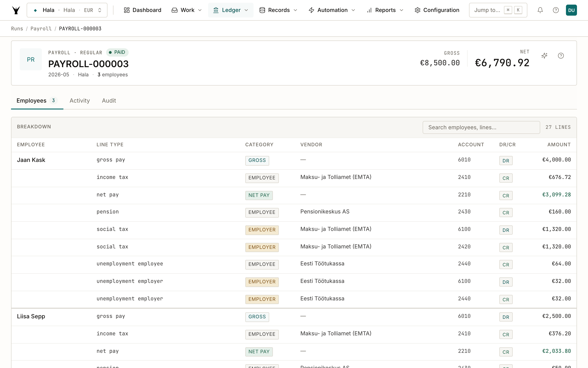Click the AI sparkle icon in header
This screenshot has height=368, width=588.
tap(544, 56)
